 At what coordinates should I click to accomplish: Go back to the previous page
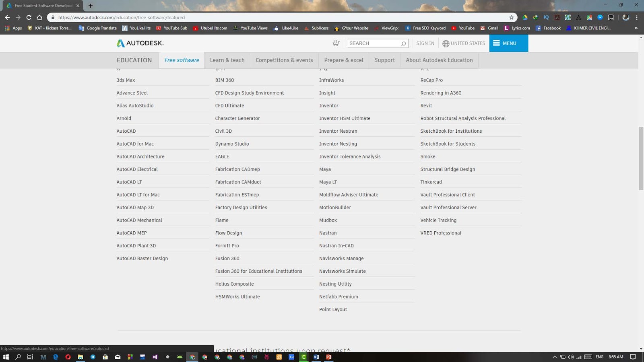click(7, 17)
